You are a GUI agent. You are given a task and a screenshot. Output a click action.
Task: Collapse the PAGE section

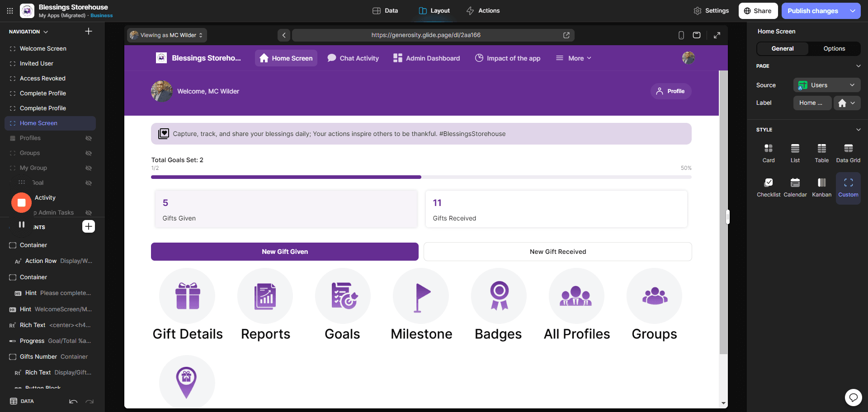click(858, 66)
